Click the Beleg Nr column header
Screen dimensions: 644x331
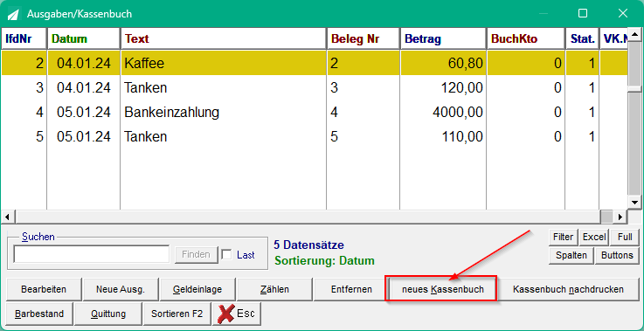pos(364,39)
